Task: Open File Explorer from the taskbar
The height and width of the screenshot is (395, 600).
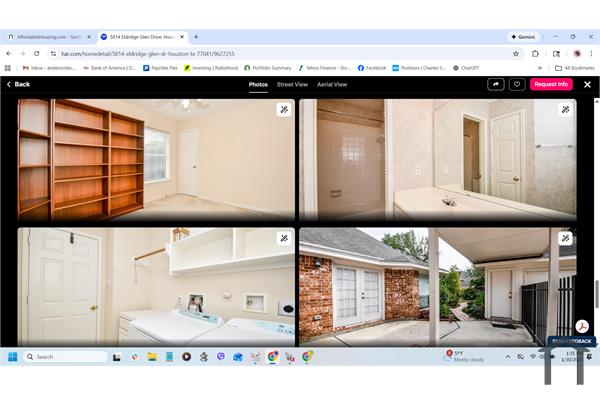Action: click(152, 357)
